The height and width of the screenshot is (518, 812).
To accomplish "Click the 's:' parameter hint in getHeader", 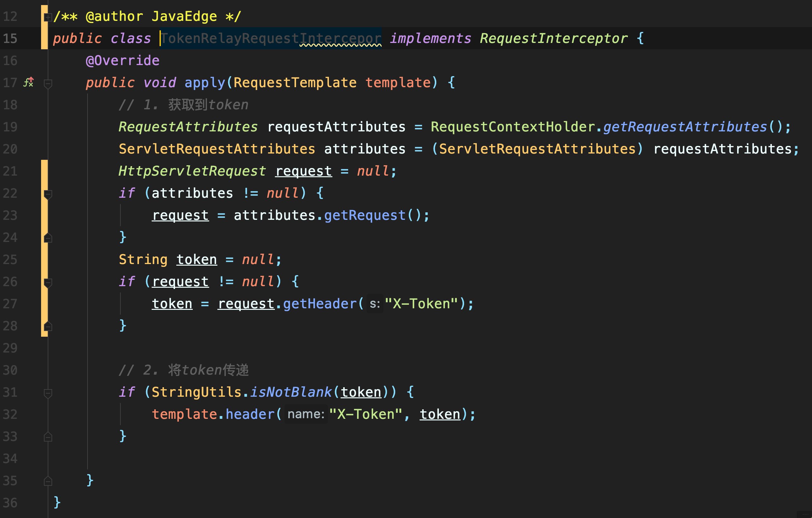I will pyautogui.click(x=374, y=304).
